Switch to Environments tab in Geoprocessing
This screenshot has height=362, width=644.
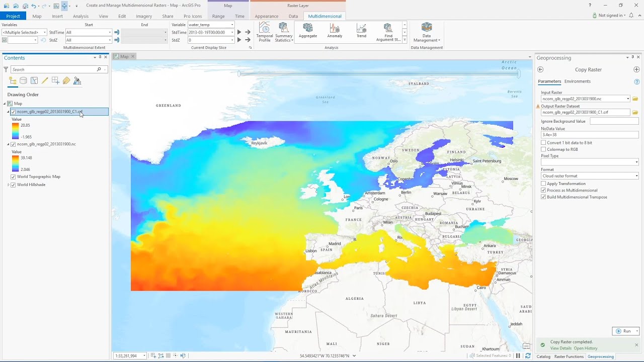[577, 81]
